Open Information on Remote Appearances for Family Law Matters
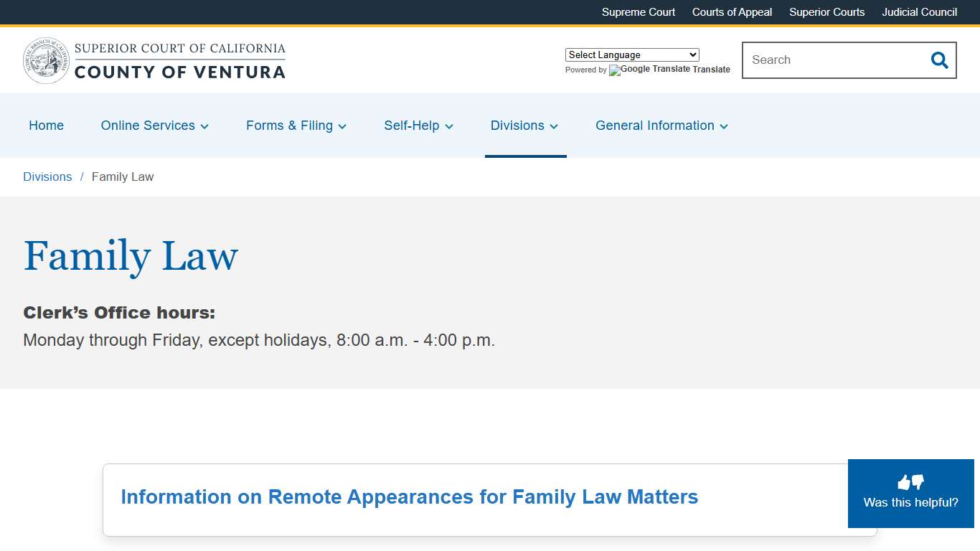Viewport: 980px width, 551px height. [410, 496]
